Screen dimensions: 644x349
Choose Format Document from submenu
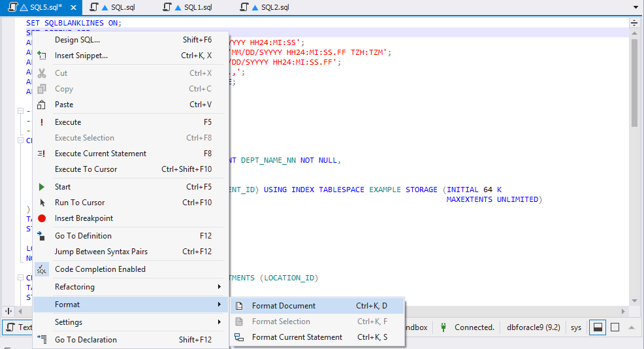(317, 306)
